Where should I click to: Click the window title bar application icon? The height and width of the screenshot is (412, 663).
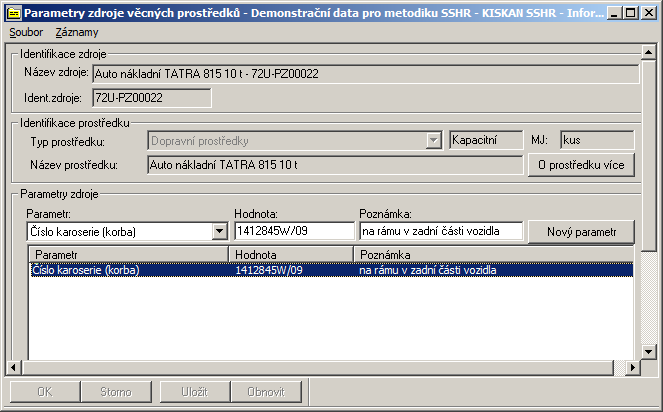(14, 13)
